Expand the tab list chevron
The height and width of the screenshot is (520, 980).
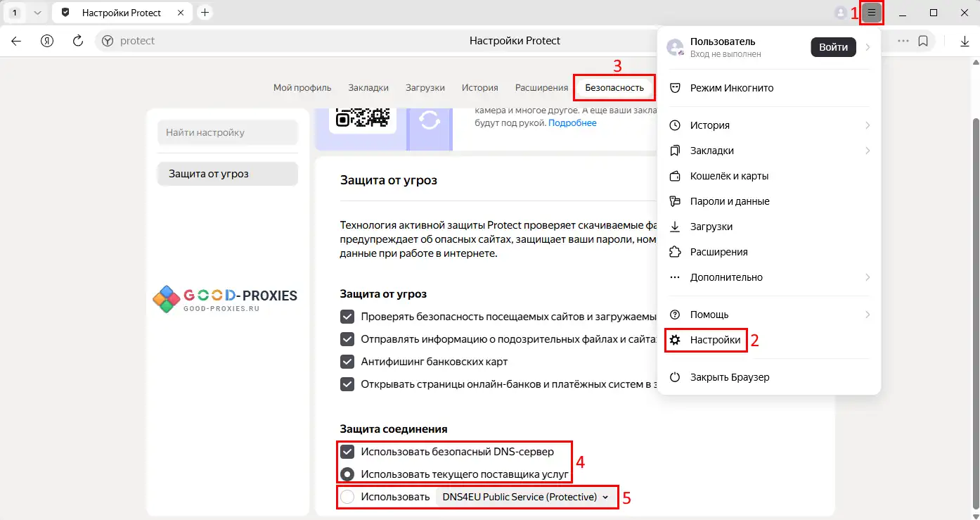click(x=37, y=13)
